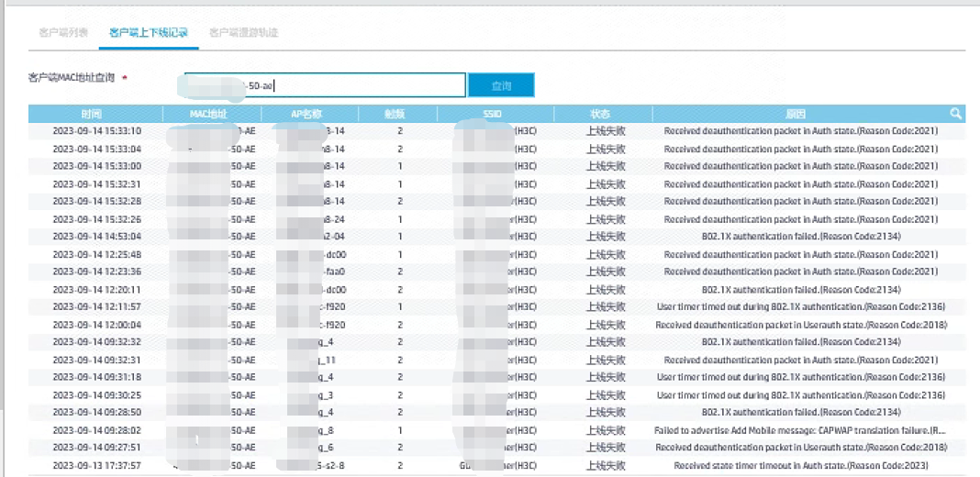Switch to the 客户端列表 tab
Screen dimensions: 980x477
pyautogui.click(x=63, y=33)
